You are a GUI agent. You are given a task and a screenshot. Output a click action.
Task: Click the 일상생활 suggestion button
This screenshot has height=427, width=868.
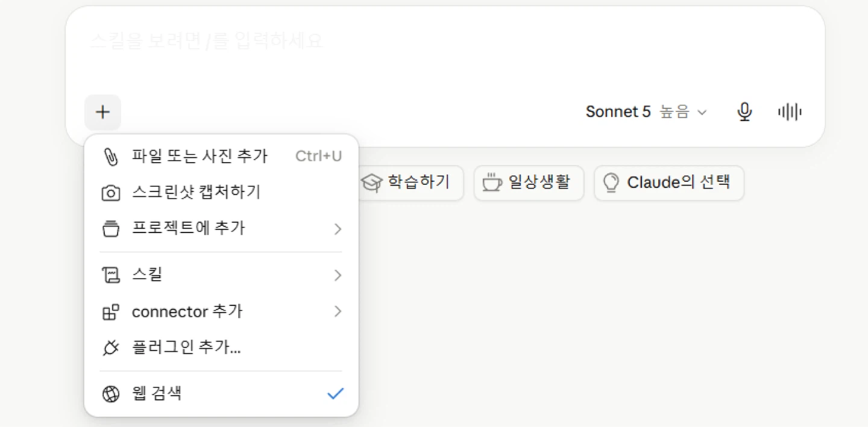(x=529, y=183)
